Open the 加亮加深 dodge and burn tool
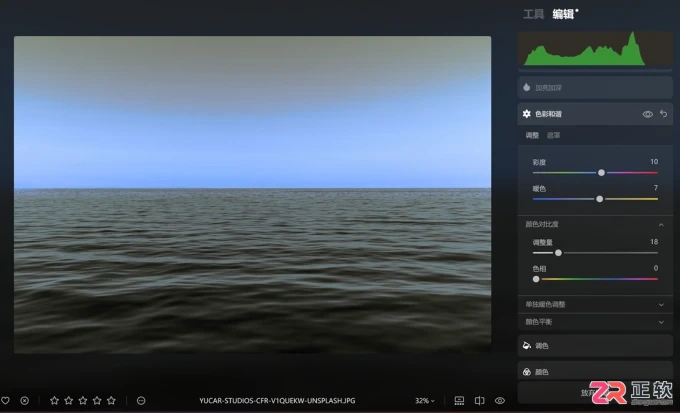This screenshot has height=413, width=680. [595, 88]
